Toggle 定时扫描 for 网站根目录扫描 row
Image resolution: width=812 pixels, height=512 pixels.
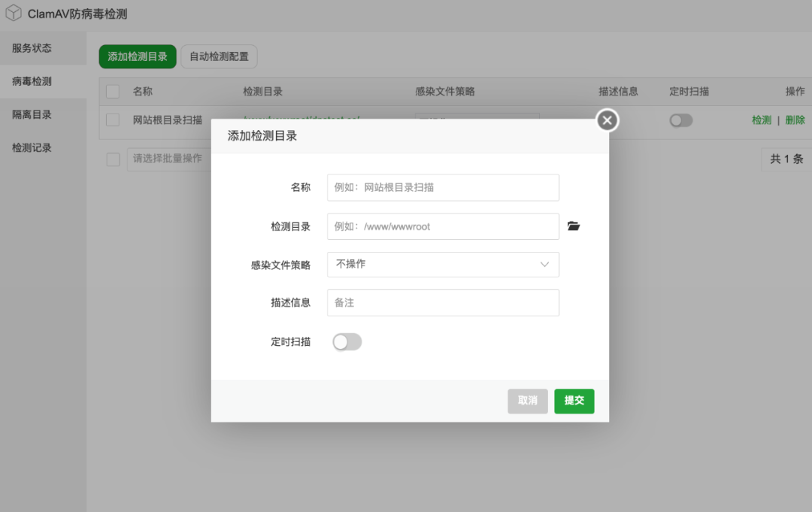click(x=680, y=120)
